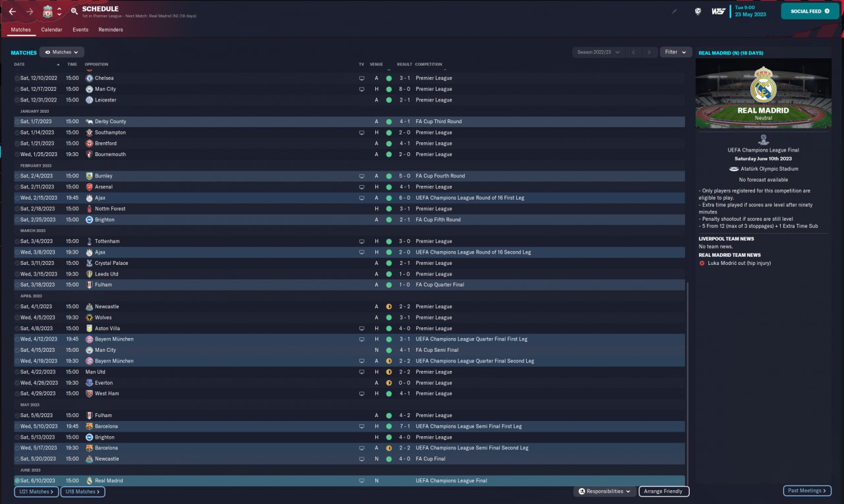Open Past Meetings with Real Madrid

(807, 491)
